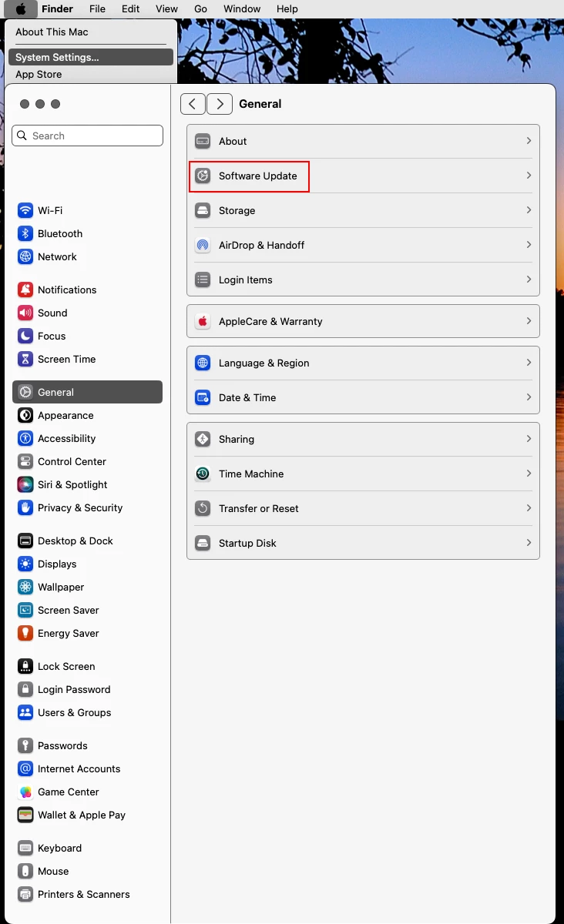
Task: Click the Focus moon icon
Action: (x=25, y=336)
